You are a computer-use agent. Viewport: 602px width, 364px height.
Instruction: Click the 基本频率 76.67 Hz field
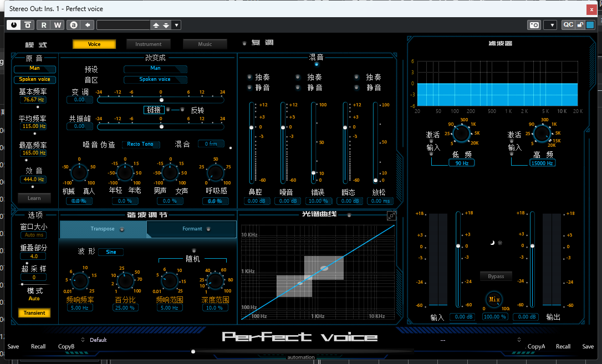point(34,100)
